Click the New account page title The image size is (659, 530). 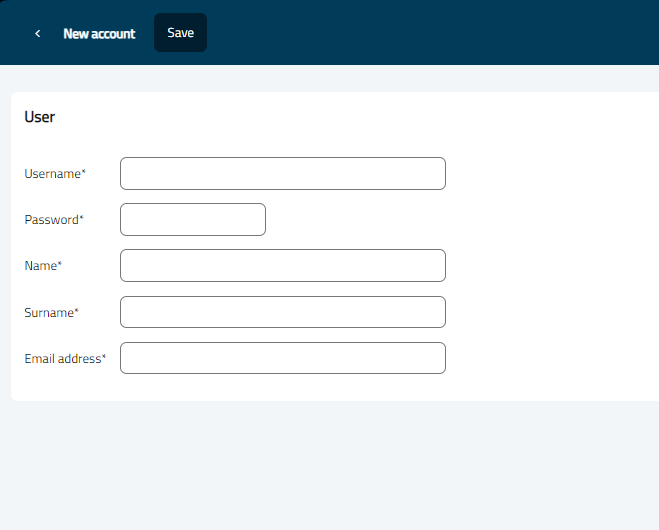99,33
